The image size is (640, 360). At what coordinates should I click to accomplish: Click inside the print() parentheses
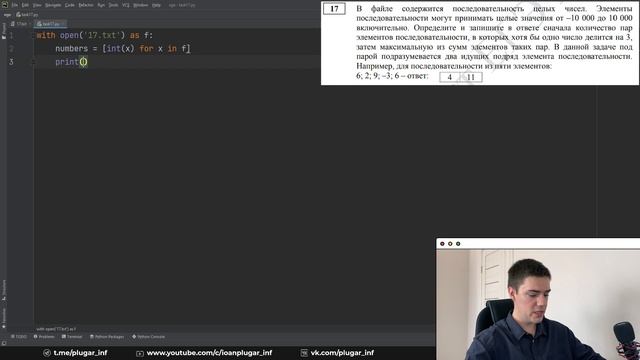pos(83,62)
